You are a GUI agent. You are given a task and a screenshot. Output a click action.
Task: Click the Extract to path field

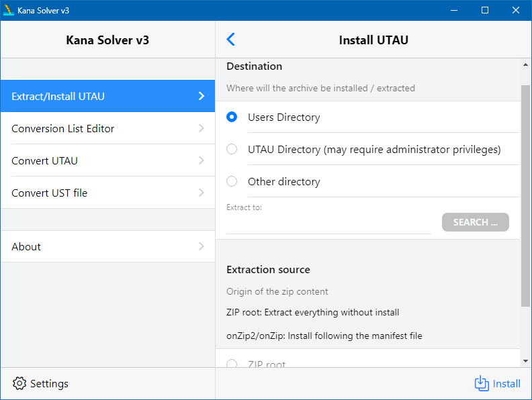click(329, 225)
